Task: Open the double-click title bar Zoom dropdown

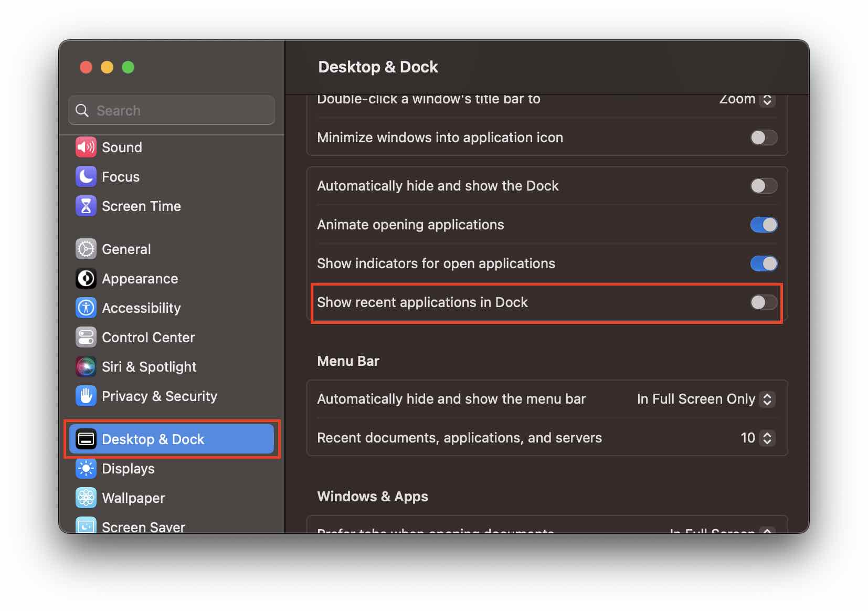Action: coord(747,100)
